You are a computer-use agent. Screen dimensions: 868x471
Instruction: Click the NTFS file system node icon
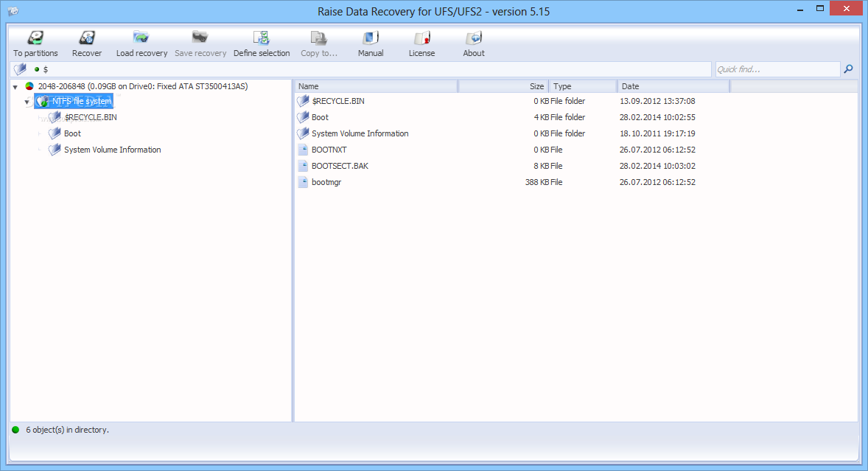pos(43,101)
